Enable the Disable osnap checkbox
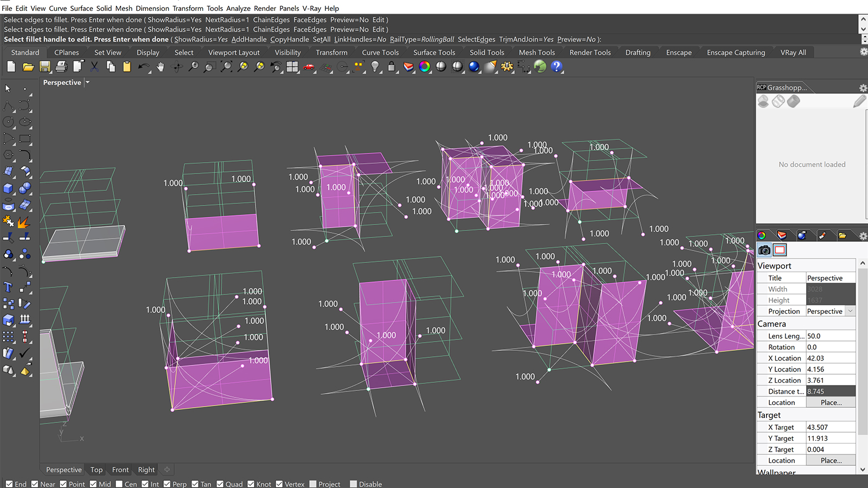The height and width of the screenshot is (488, 868). click(354, 484)
